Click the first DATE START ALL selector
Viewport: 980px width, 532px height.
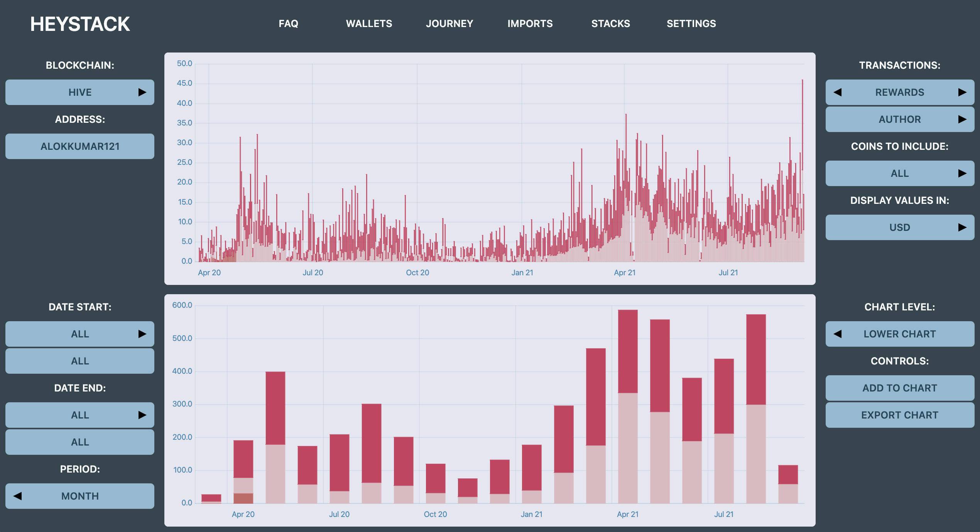coord(80,334)
